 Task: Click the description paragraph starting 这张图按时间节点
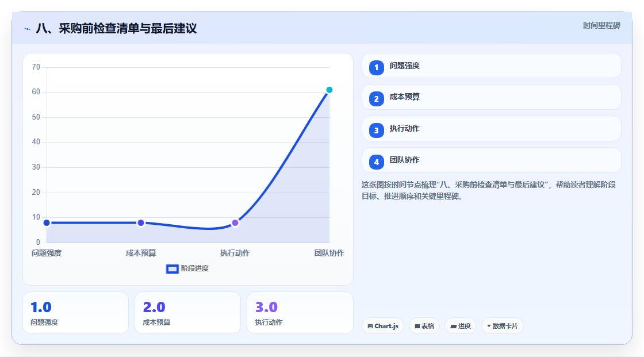489,191
